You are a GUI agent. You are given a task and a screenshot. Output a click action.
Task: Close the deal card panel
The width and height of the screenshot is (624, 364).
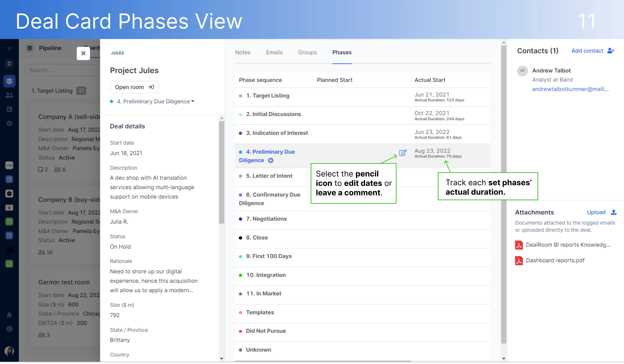[x=83, y=53]
